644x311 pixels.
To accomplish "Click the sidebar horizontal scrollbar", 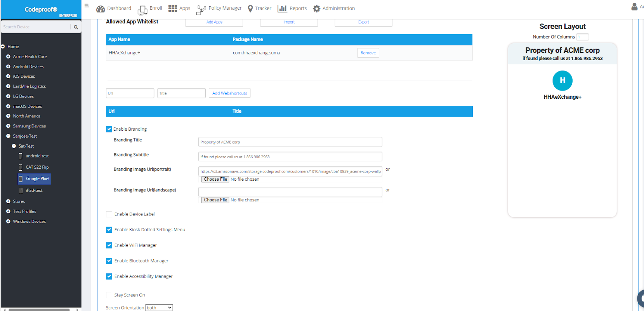I will (x=39, y=309).
